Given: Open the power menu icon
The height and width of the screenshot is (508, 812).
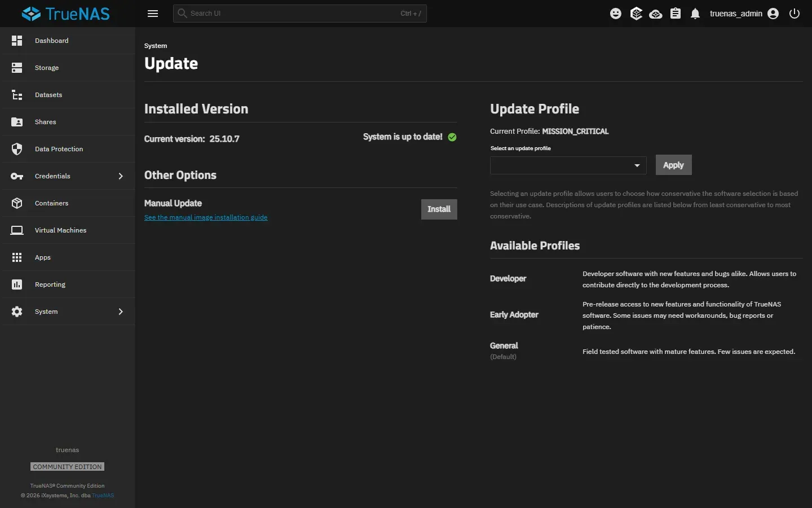Looking at the screenshot, I should 795,14.
